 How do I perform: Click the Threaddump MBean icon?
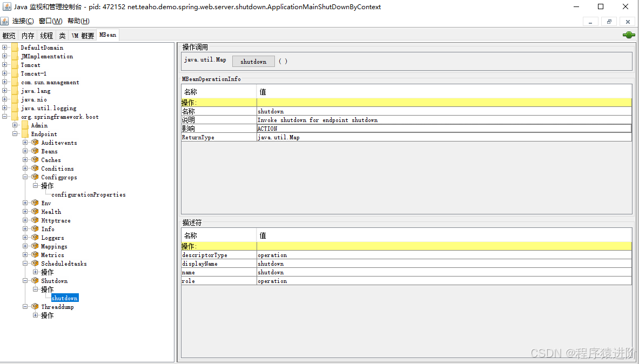[x=35, y=307]
